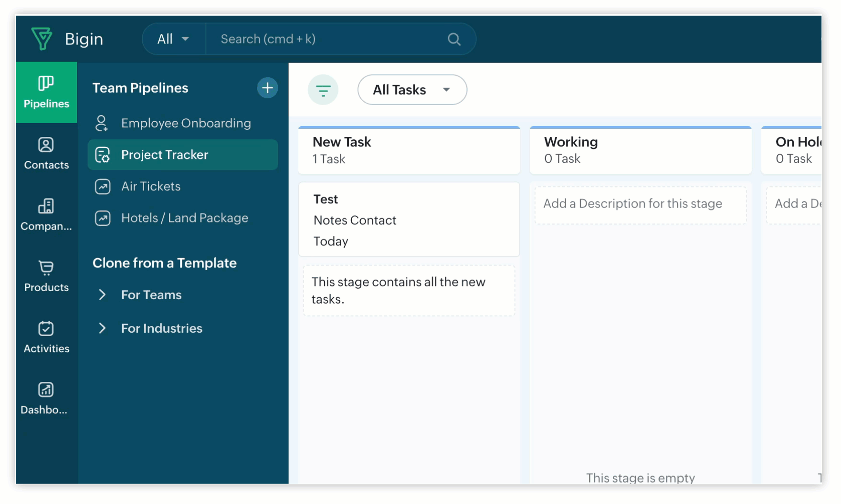Select the Project Tracker pipeline
The image size is (841, 504).
point(183,155)
